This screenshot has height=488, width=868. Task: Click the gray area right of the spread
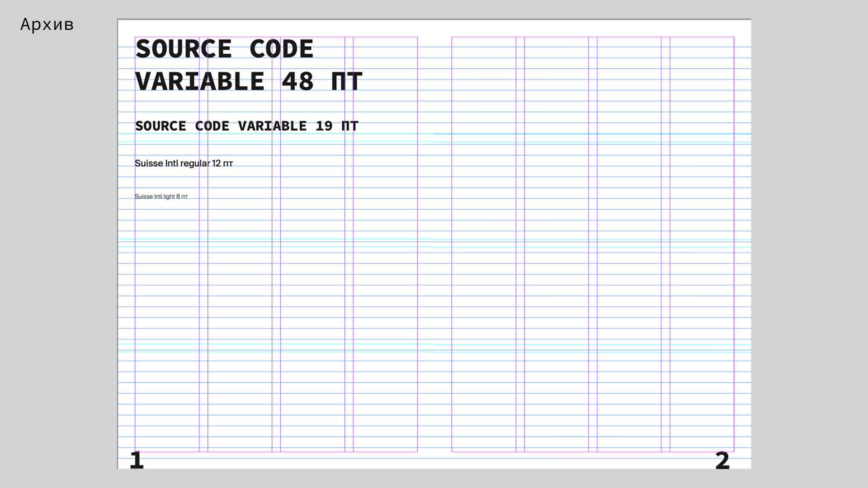pyautogui.click(x=809, y=244)
